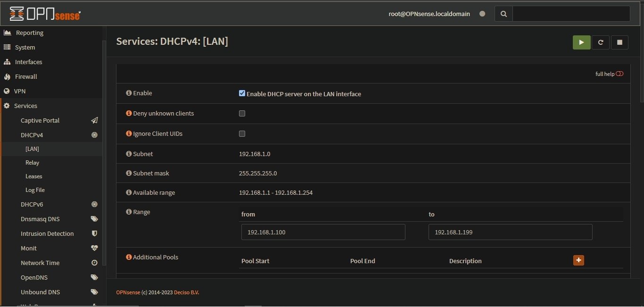Click the Deciso B.V. footer link
This screenshot has width=644, height=307.
(x=186, y=292)
